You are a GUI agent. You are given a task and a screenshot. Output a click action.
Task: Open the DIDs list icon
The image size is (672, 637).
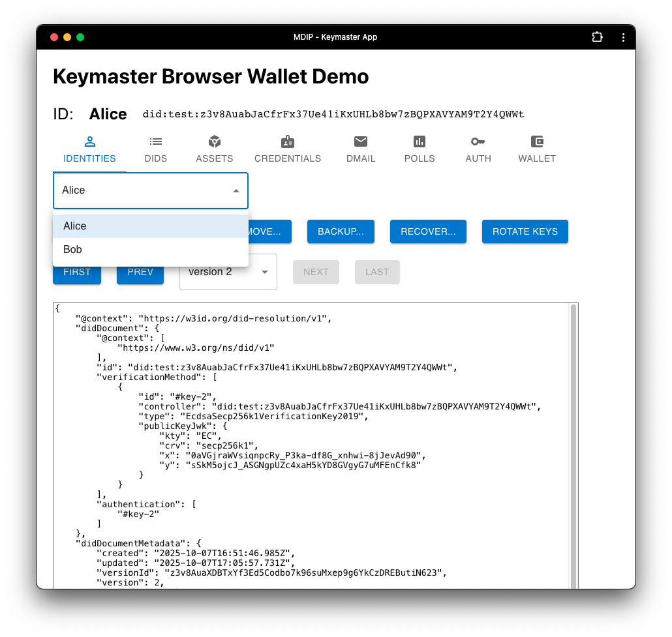tap(155, 141)
